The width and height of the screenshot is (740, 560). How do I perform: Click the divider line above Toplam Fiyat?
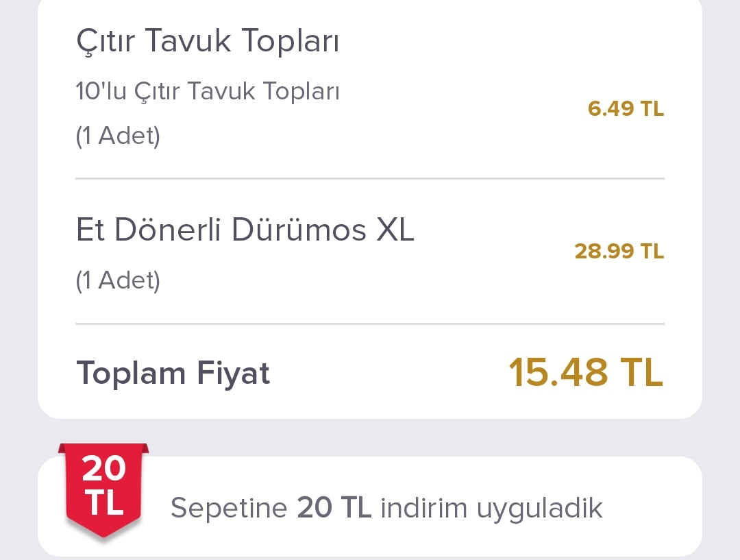(x=370, y=324)
